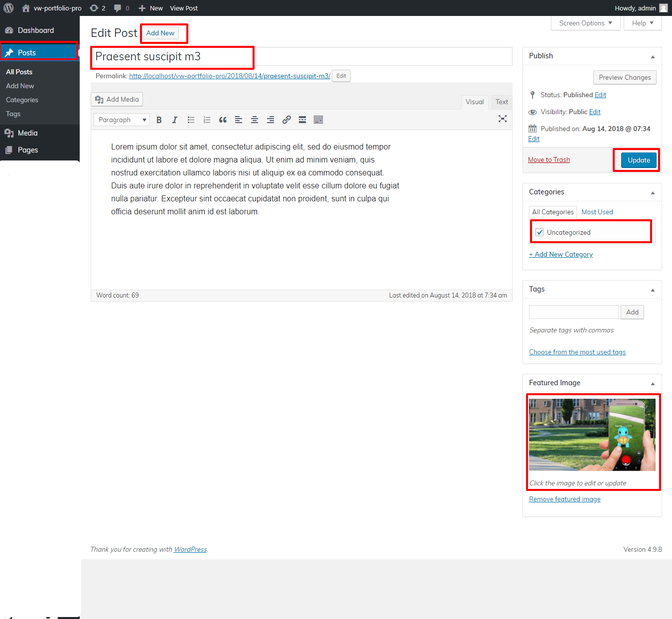Viewport: 672px width, 619px height.
Task: Insert Read More tag
Action: coord(302,120)
